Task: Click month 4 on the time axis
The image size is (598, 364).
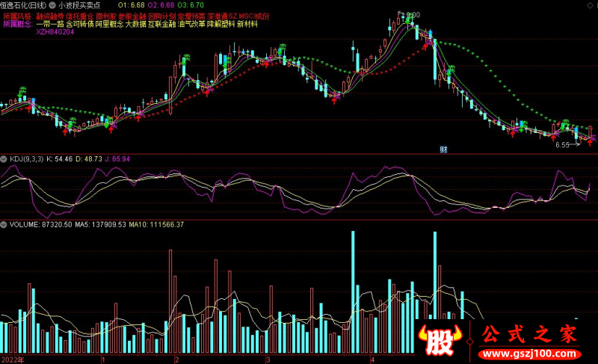Action: point(372,360)
